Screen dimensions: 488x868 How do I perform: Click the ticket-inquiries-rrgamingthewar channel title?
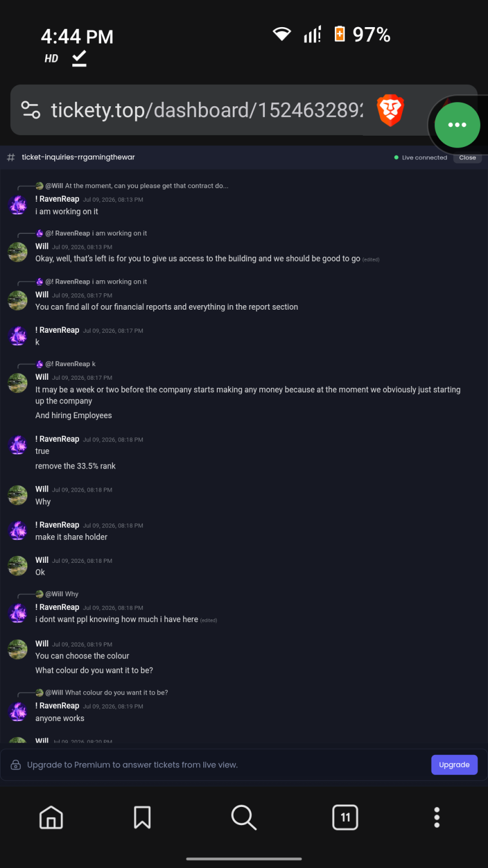(x=79, y=157)
